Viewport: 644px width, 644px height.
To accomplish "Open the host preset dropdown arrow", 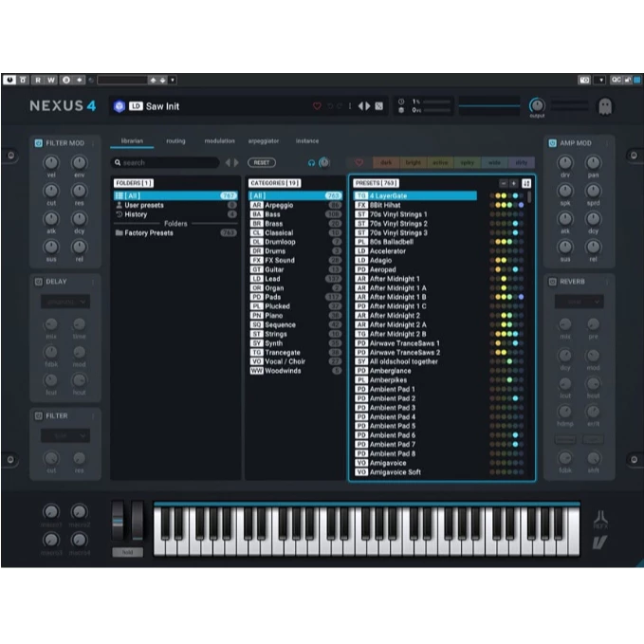I will (173, 80).
